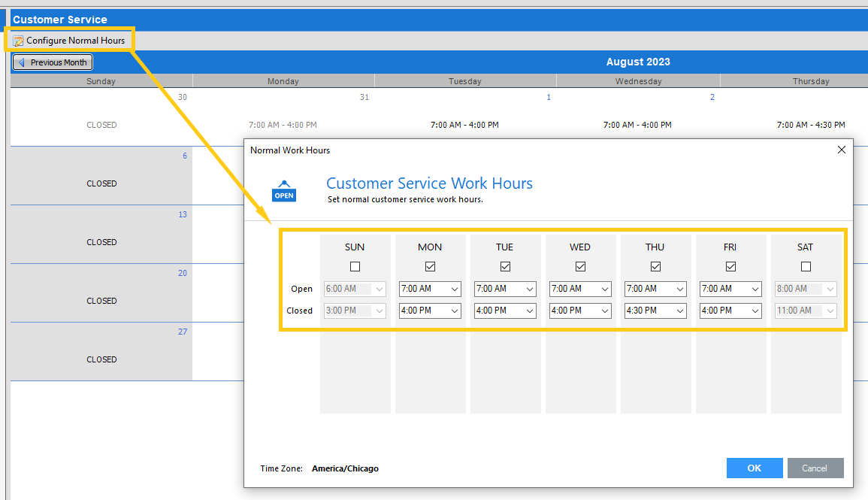
Task: Expand Thursday Closed 4:30 PM dropdown
Action: 655,311
